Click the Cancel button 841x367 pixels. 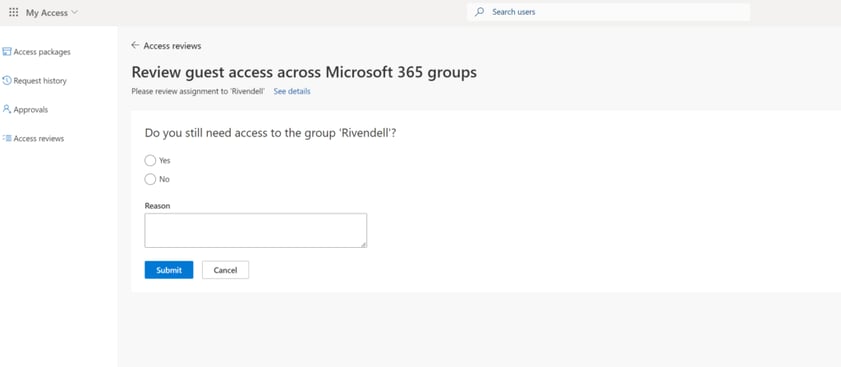click(x=225, y=270)
